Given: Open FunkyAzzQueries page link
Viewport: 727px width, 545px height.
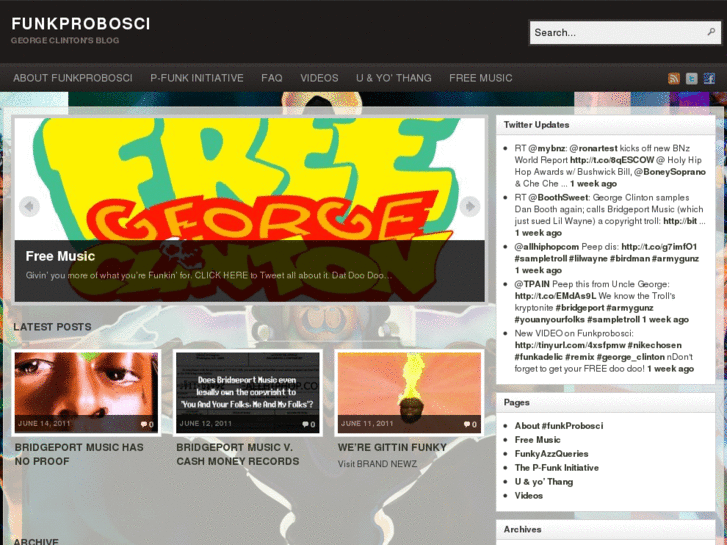Looking at the screenshot, I should 551,454.
